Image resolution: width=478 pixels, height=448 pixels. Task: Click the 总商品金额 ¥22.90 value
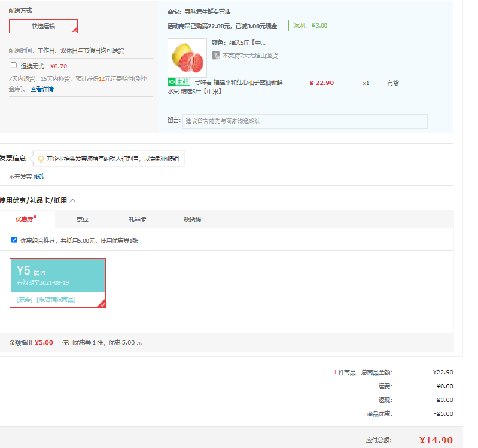pos(443,373)
